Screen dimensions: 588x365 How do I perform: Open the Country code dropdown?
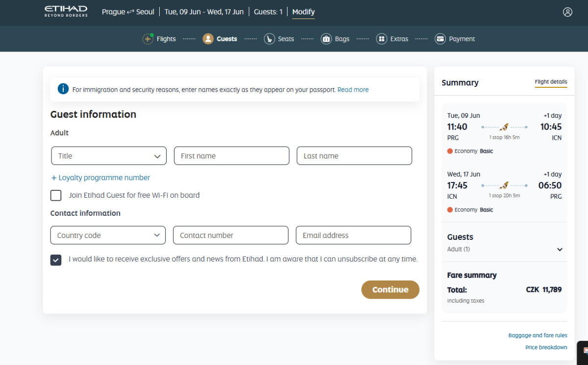(x=108, y=235)
